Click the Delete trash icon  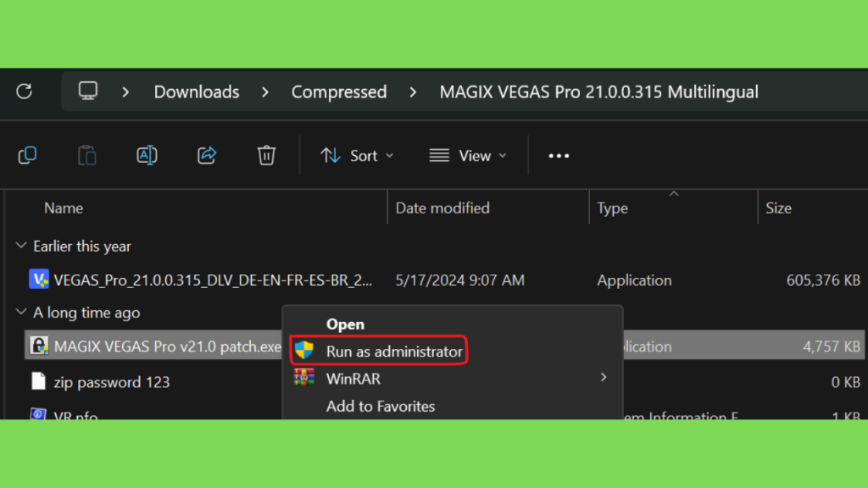pyautogui.click(x=266, y=156)
